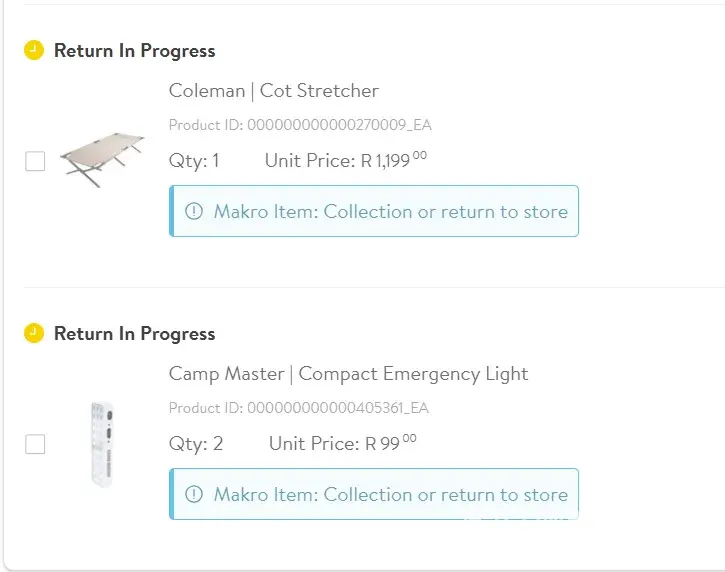Click the Qty: 2 label for Emergency Light
The height and width of the screenshot is (572, 725).
pos(196,443)
